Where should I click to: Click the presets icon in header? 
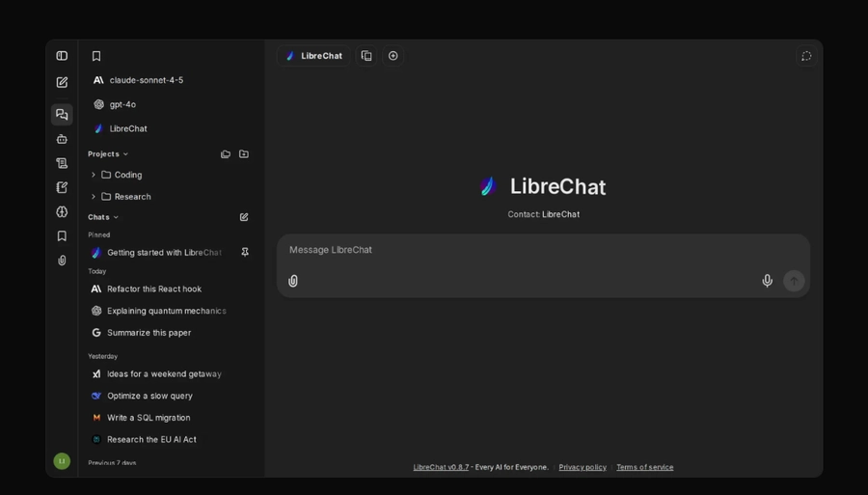click(366, 56)
